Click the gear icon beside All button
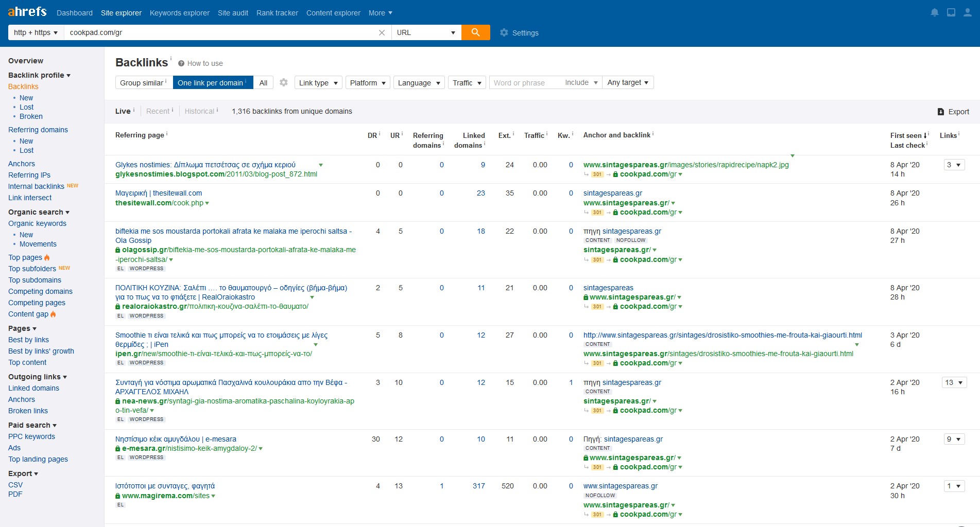The width and height of the screenshot is (980, 527). pyautogui.click(x=284, y=82)
